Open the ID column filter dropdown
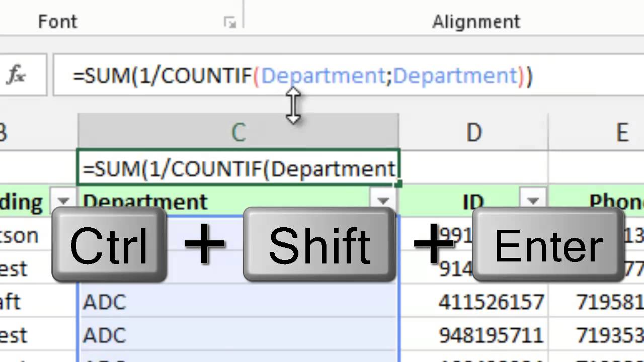The image size is (644, 362). click(533, 201)
